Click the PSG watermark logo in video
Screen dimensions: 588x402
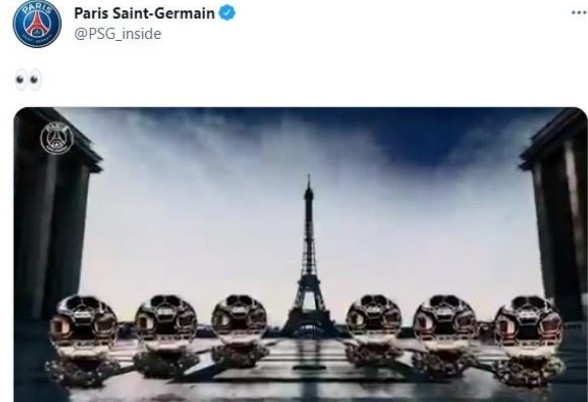pos(56,138)
